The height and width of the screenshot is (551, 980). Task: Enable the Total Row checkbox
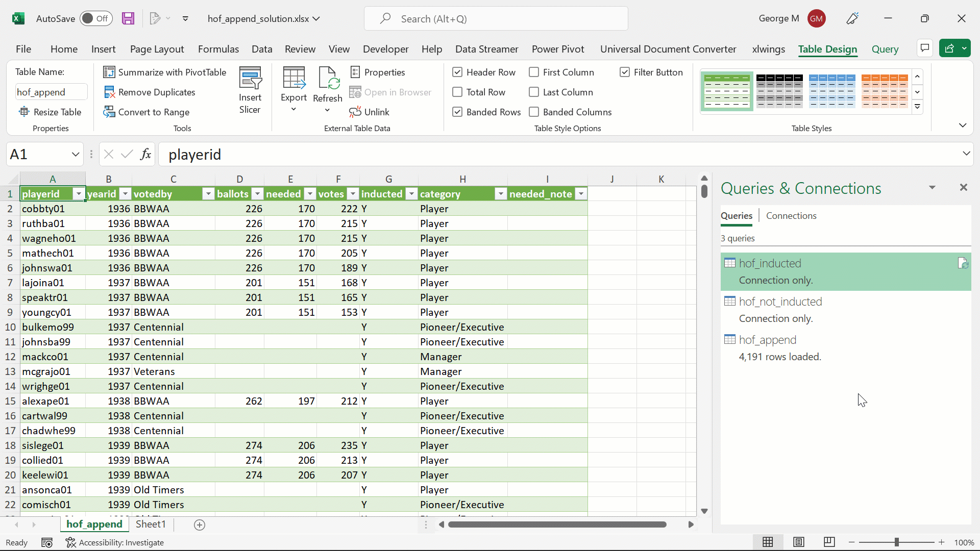[x=458, y=92]
